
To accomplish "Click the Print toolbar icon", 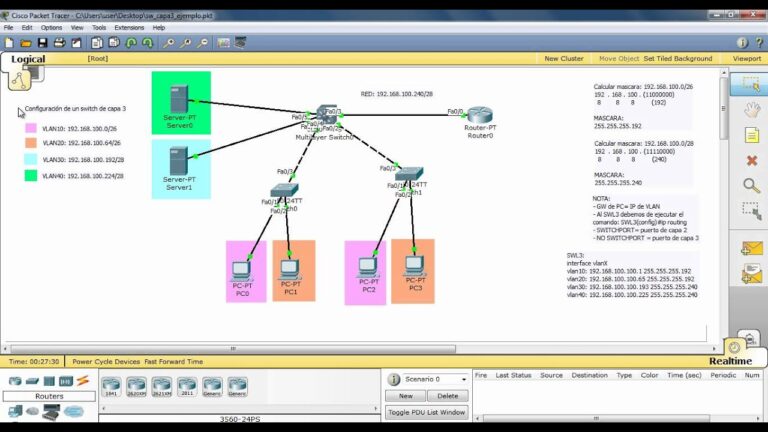I will point(59,43).
